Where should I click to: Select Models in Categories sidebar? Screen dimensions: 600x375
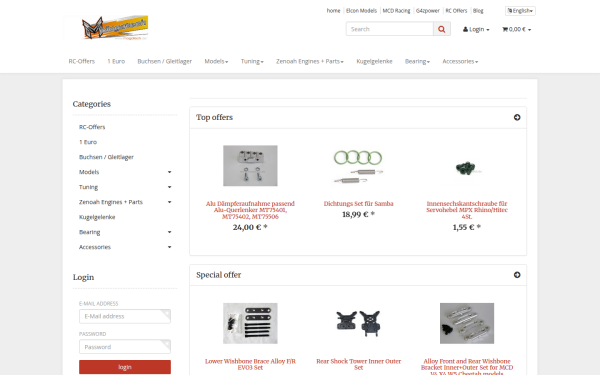point(89,172)
